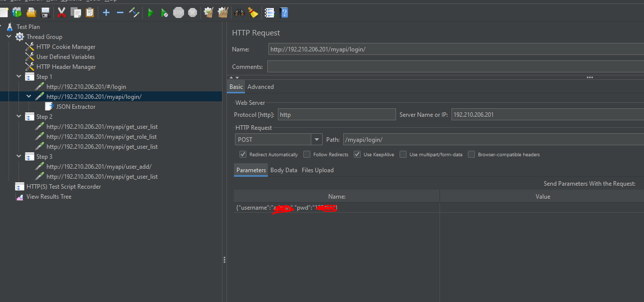
Task: Click the Name input field
Action: click(455, 49)
